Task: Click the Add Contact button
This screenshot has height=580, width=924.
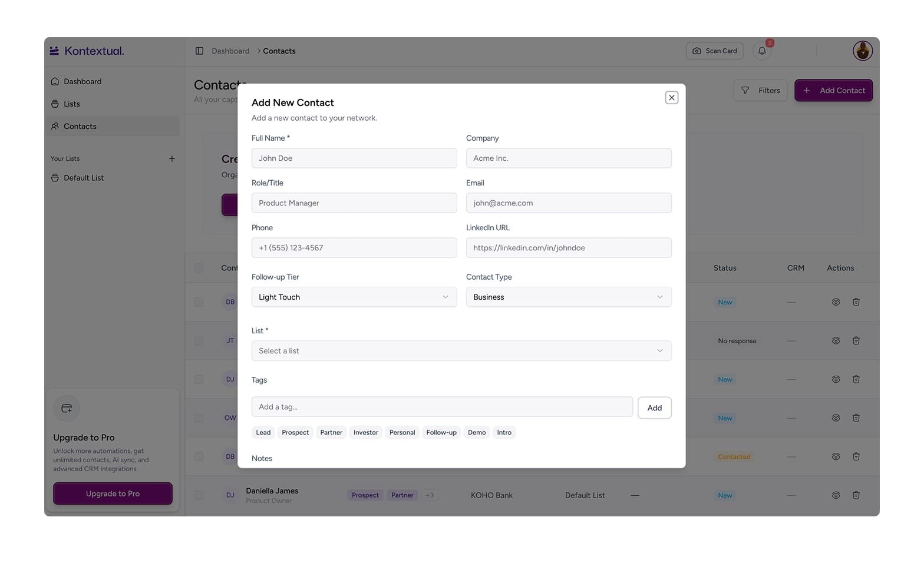Action: pos(833,91)
